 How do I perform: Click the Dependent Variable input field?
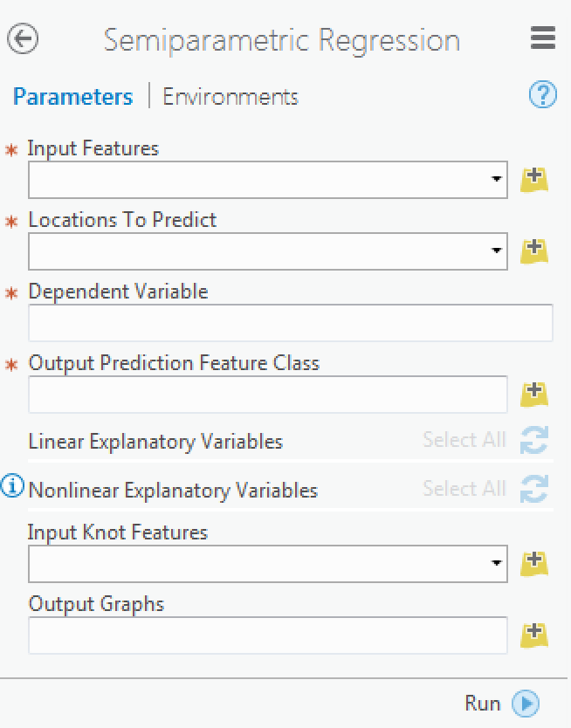pos(291,323)
